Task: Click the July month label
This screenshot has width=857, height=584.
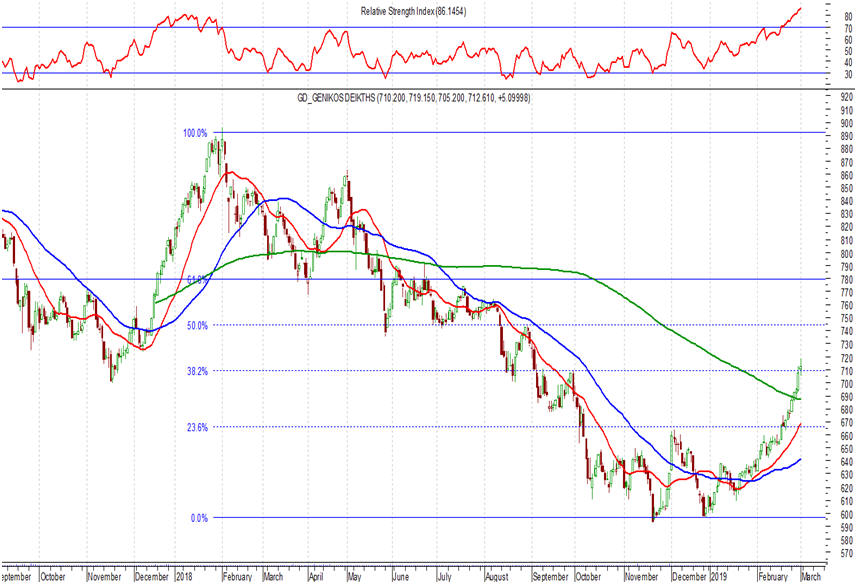Action: point(444,576)
